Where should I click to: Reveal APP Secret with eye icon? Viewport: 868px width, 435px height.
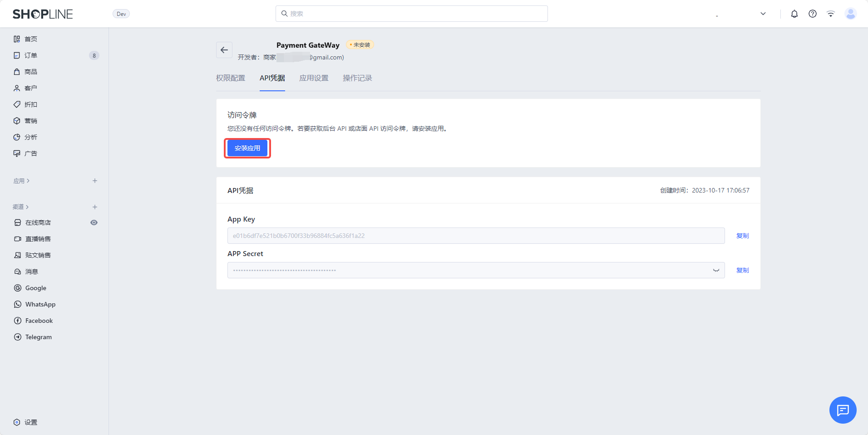click(x=716, y=270)
